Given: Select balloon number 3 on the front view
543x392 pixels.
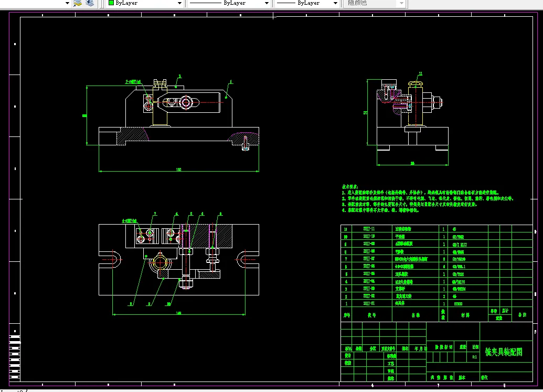Looking at the screenshot, I should [179, 76].
